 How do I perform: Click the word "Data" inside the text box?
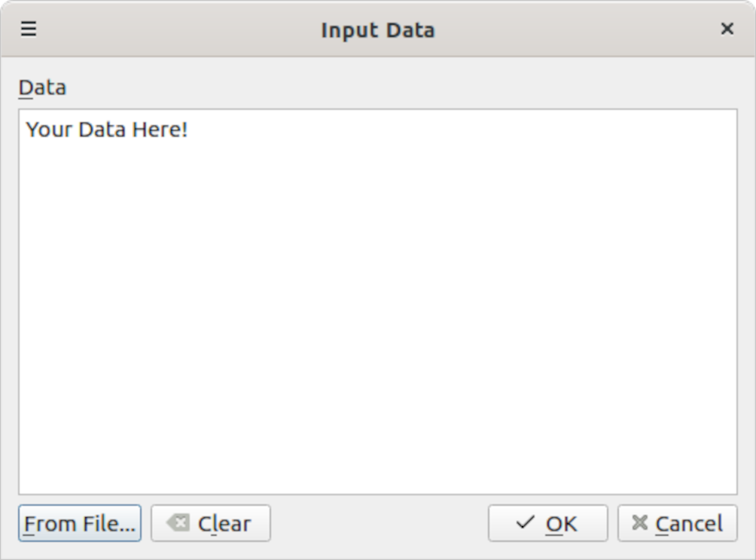pyautogui.click(x=103, y=129)
